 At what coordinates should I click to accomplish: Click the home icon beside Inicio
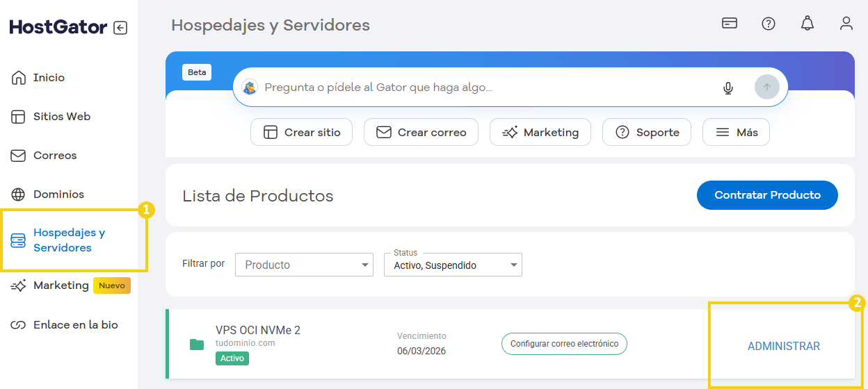tap(19, 78)
